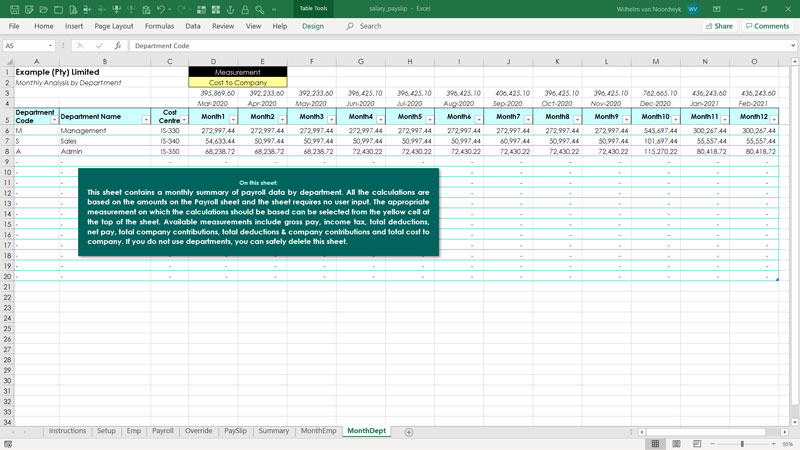Click the formula bar showing Department Code
This screenshot has height=450, width=800.
click(x=459, y=45)
